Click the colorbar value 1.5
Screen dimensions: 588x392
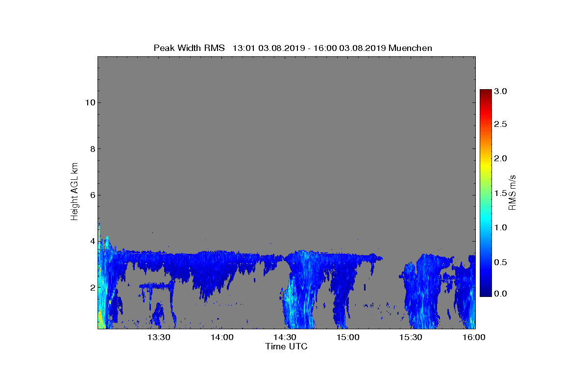500,194
